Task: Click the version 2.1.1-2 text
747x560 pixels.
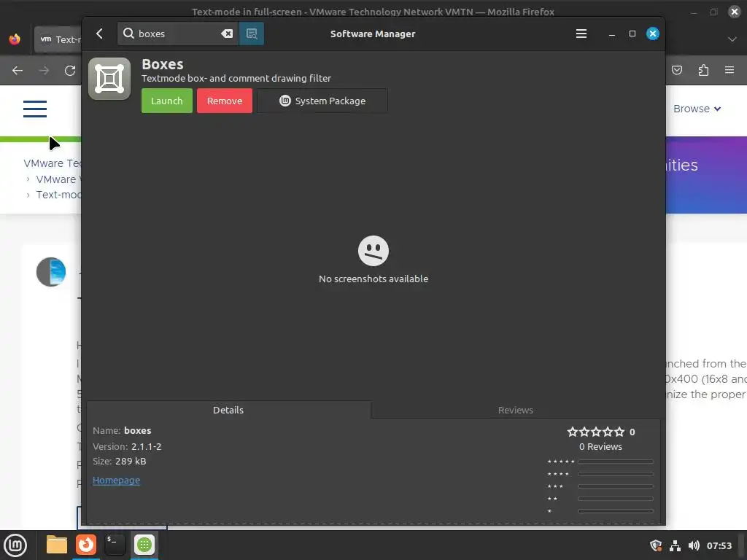Action: click(146, 447)
